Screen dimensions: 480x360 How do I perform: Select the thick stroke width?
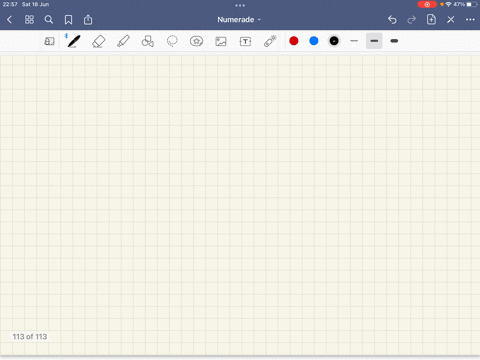tap(394, 41)
